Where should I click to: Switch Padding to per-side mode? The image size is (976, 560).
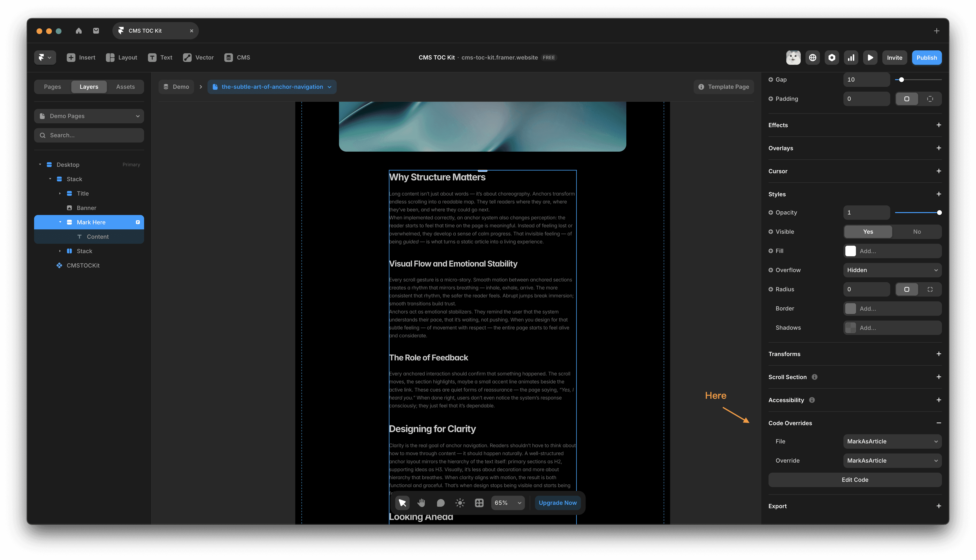(930, 99)
